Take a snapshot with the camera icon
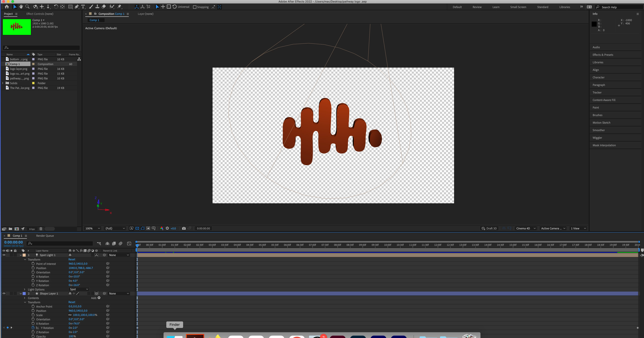Viewport: 644px width, 338px height. (184, 228)
